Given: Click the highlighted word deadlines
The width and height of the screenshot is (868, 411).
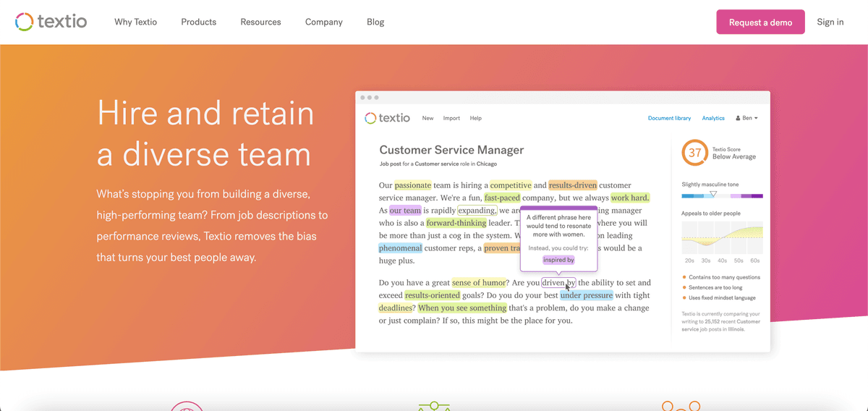Looking at the screenshot, I should click(396, 308).
